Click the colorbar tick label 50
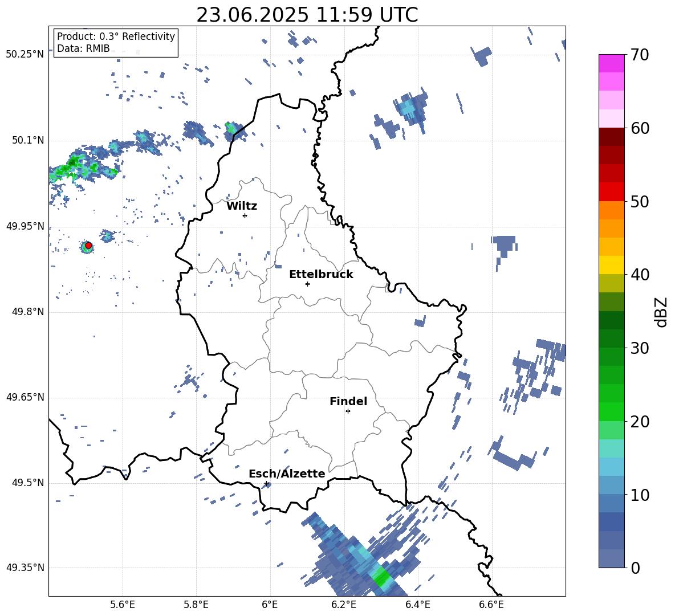675x616 pixels. tap(640, 202)
